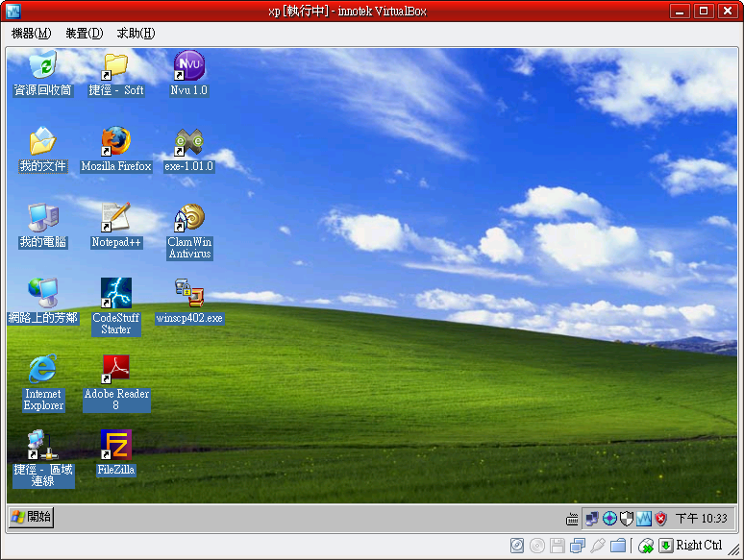Select the exe-1.01.0 desktop shortcut
The image size is (744, 560).
tap(188, 143)
